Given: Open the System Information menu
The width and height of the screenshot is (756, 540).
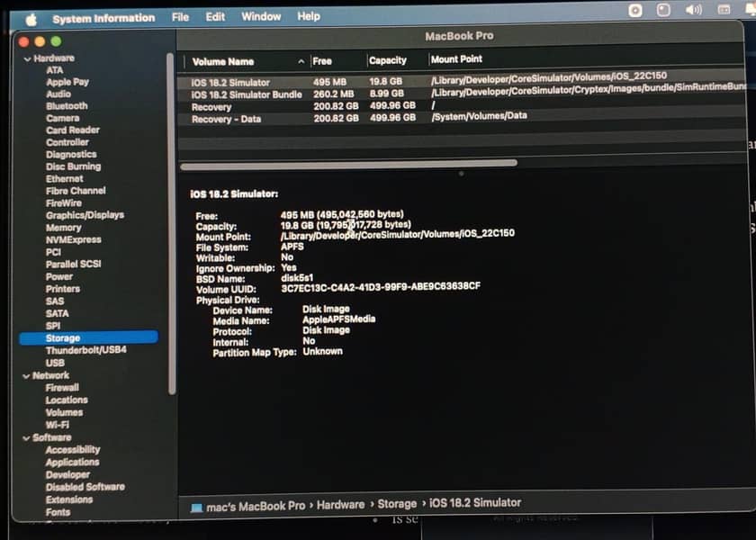Looking at the screenshot, I should click(103, 18).
